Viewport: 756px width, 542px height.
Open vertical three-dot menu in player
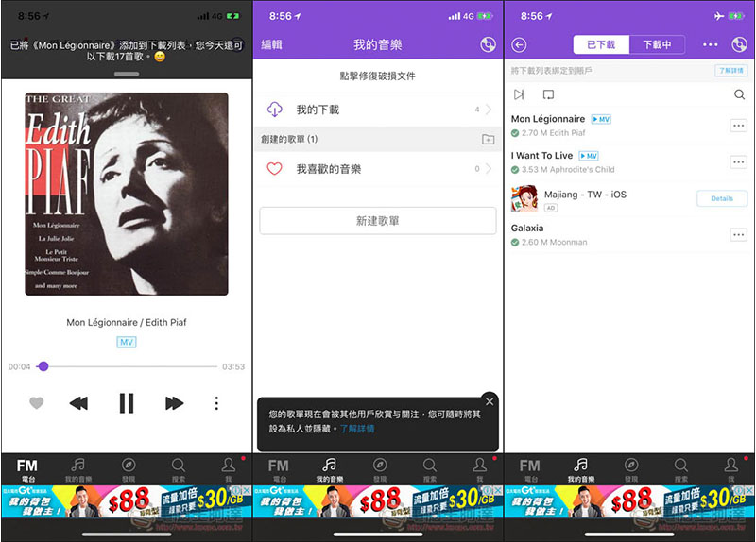coord(216,403)
